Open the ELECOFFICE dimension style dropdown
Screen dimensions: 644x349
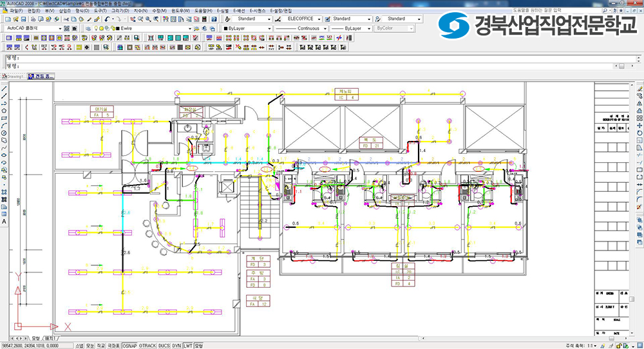point(302,19)
